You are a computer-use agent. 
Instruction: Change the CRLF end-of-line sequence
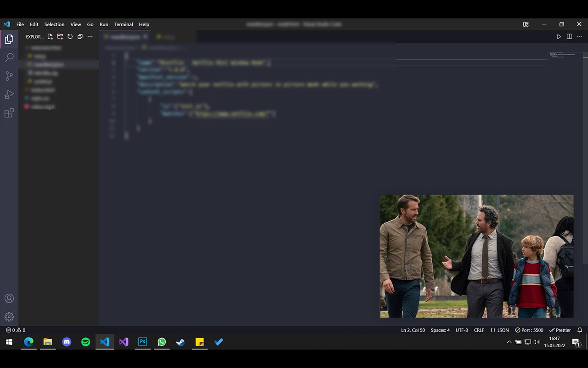point(479,330)
